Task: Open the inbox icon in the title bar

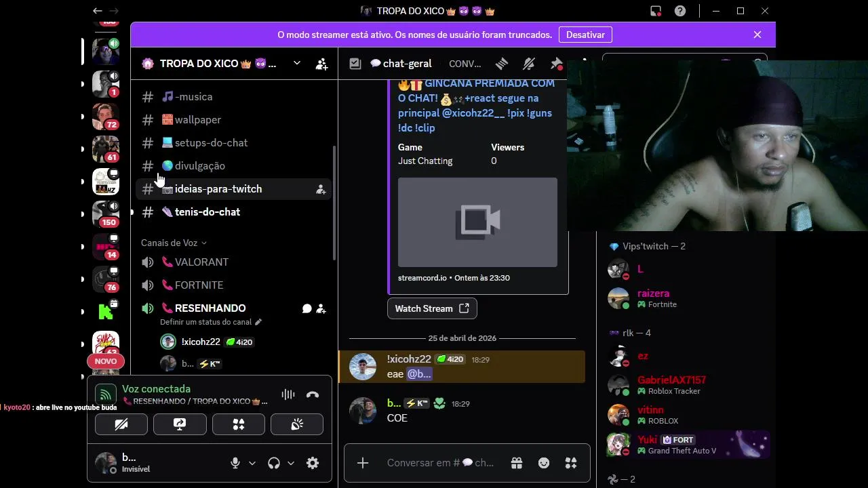Action: pos(656,11)
